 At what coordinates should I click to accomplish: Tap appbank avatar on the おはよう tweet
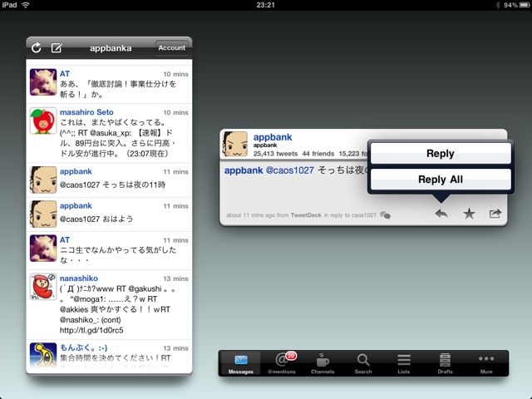43,214
